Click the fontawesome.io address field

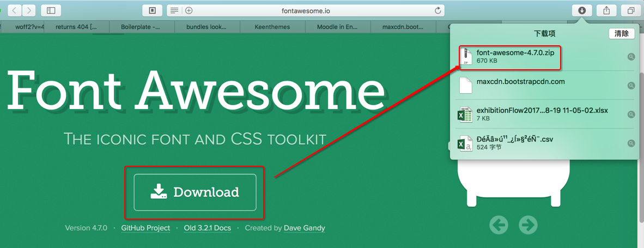pos(306,10)
